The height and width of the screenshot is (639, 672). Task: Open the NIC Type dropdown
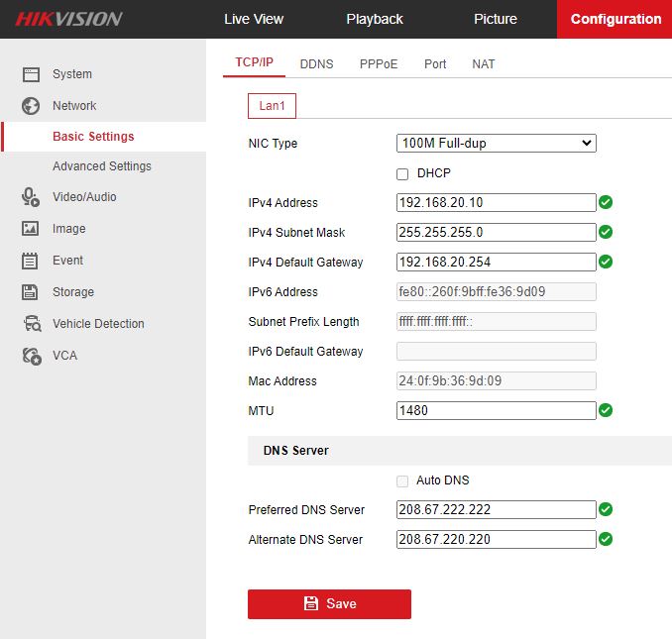tap(496, 144)
